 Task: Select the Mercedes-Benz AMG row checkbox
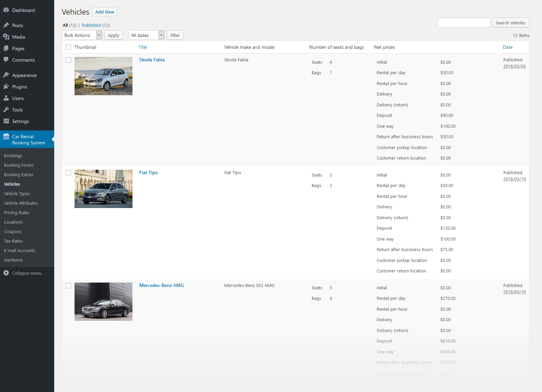point(68,286)
